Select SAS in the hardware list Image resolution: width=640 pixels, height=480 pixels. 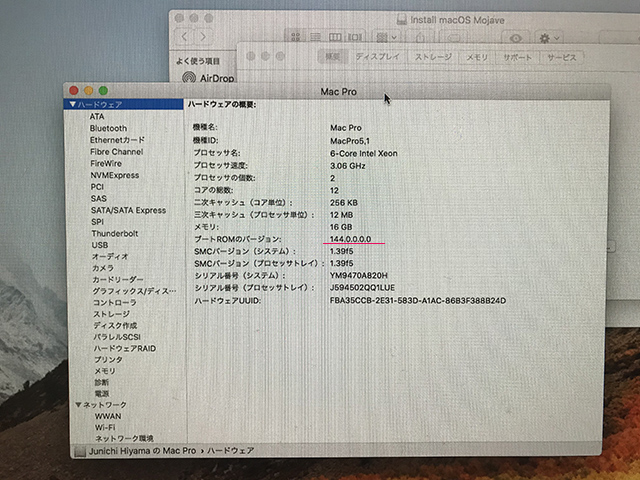99,198
